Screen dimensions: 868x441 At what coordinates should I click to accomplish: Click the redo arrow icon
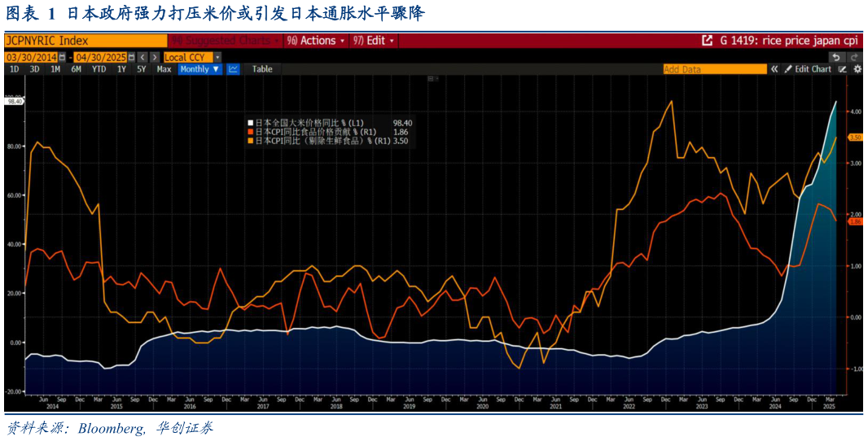[x=853, y=57]
